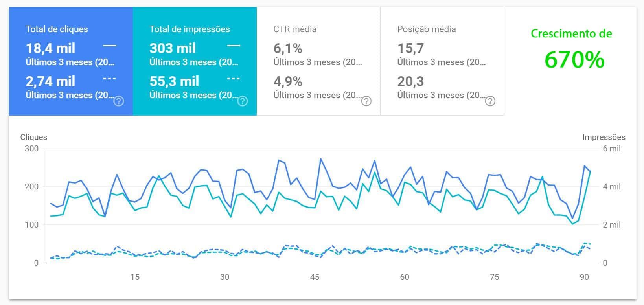
Task: Click dashed line legend beside 55,3 mil
Action: pos(234,79)
